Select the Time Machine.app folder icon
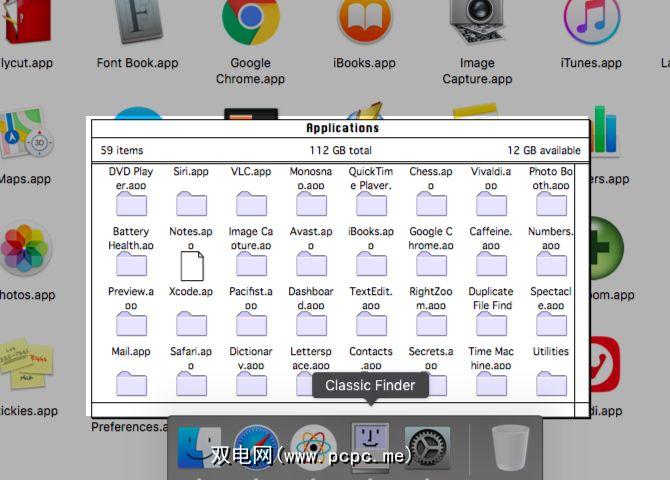Image resolution: width=670 pixels, height=480 pixels. coord(491,383)
